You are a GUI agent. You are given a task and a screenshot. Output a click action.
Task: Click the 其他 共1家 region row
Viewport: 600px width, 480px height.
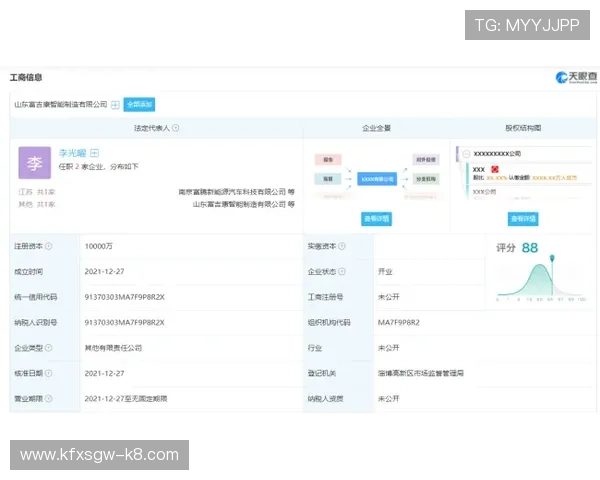pyautogui.click(x=37, y=204)
